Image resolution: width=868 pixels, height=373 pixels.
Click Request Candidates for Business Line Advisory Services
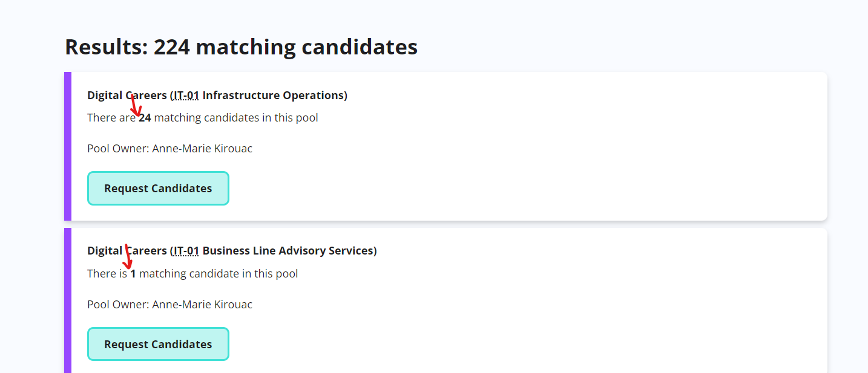click(x=158, y=343)
